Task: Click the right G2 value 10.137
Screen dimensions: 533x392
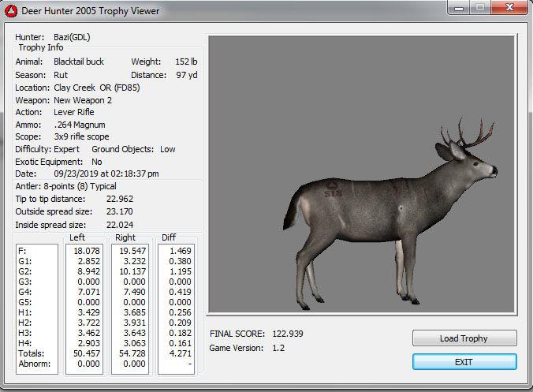Action: tap(132, 271)
